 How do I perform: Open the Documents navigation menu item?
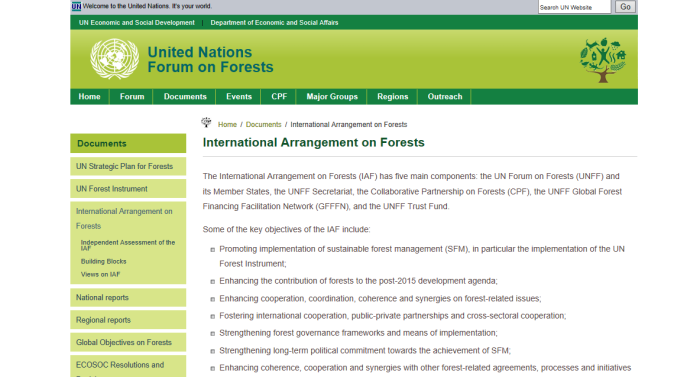pos(185,96)
